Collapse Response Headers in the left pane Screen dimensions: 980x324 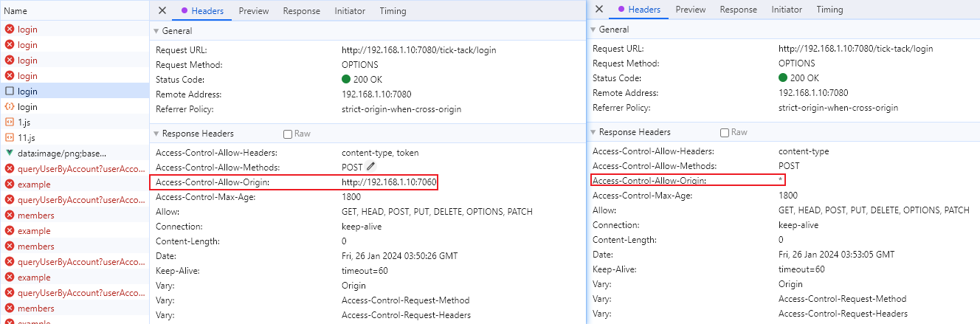coord(156,134)
